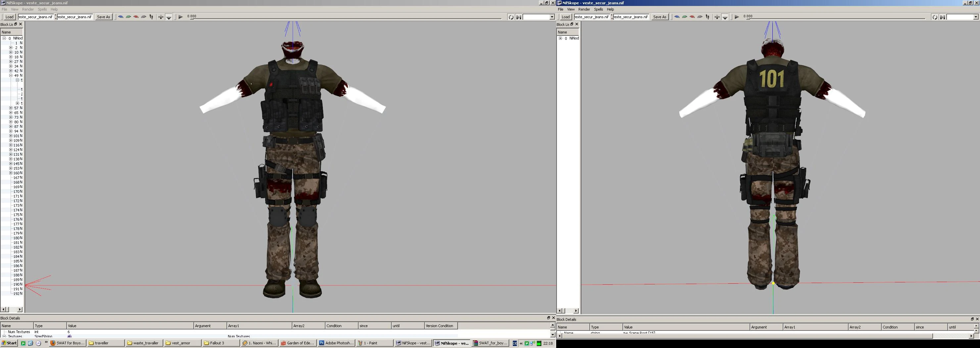
Task: Close the right window's Block List panel
Action: pyautogui.click(x=577, y=24)
